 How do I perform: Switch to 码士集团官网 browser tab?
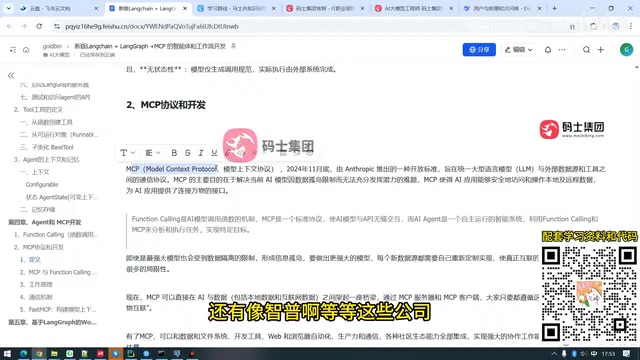coord(325,8)
